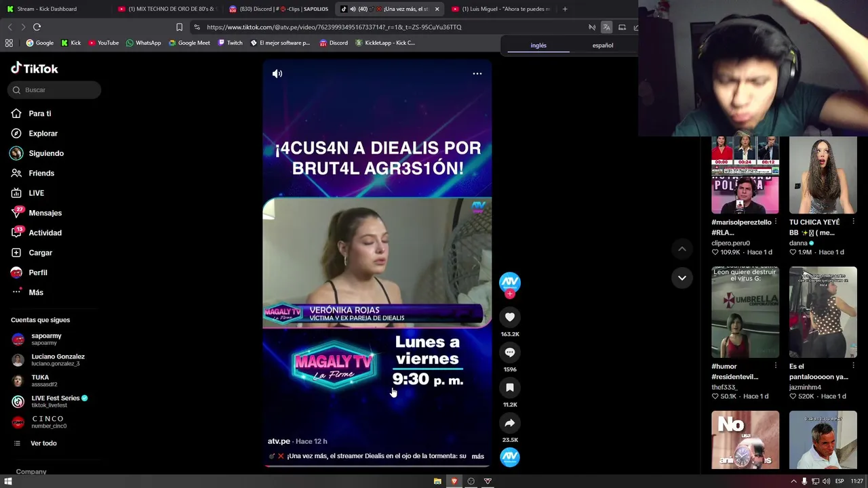Go to previous video with up chevron
The height and width of the screenshot is (488, 868).
coord(682,249)
